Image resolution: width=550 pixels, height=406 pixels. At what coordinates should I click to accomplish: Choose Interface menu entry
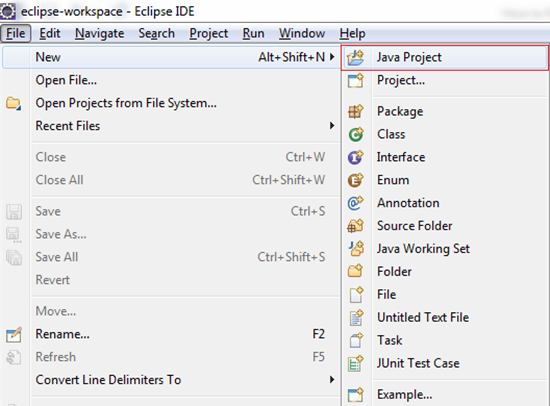(444, 157)
